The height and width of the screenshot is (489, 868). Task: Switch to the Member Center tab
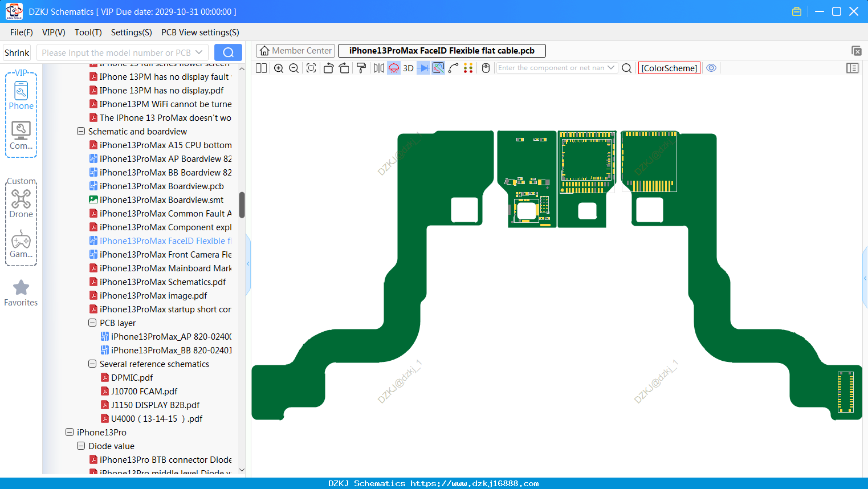[x=296, y=51]
